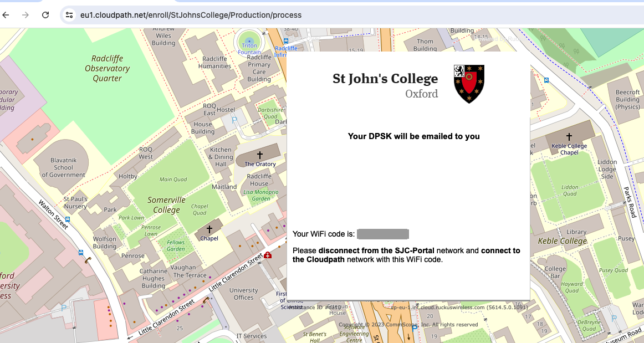This screenshot has width=644, height=343.
Task: Click the 'ROQ West' map label
Action: pos(146,153)
